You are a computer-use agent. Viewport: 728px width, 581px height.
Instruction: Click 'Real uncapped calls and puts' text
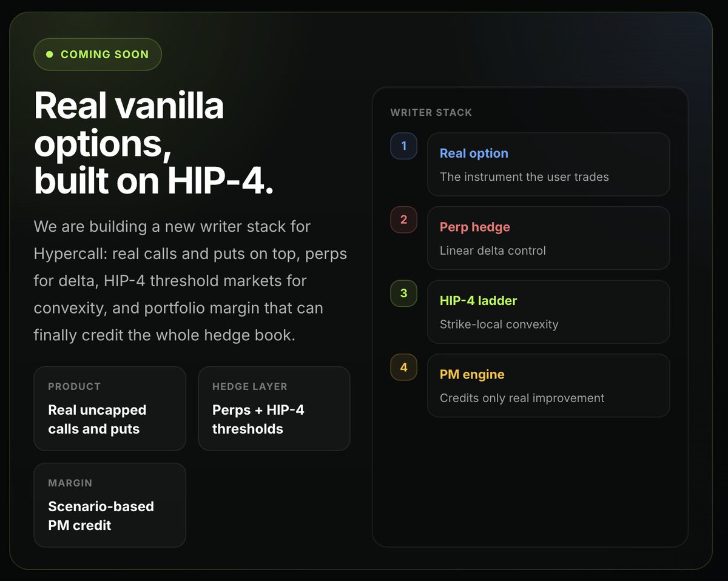point(97,420)
